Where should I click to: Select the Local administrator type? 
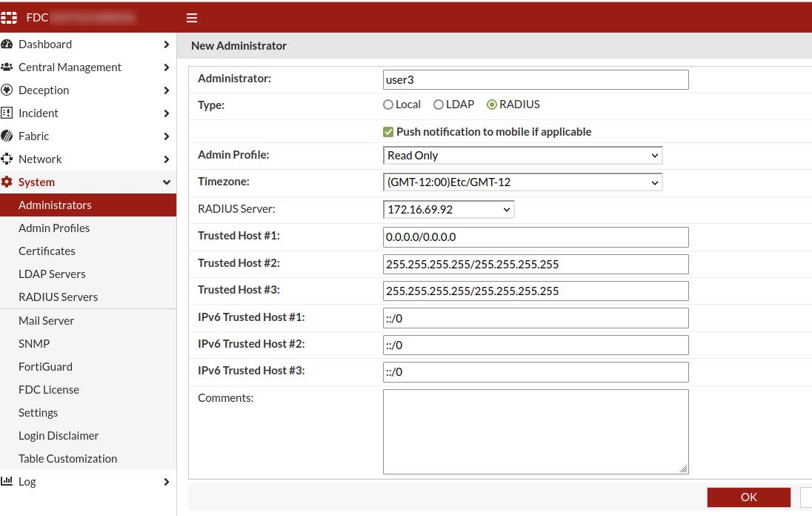point(388,105)
